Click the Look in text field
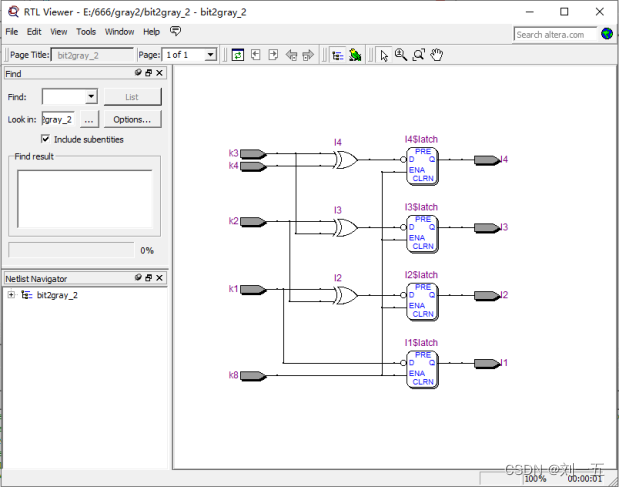Viewport: 620px width, 487px height. 57,119
